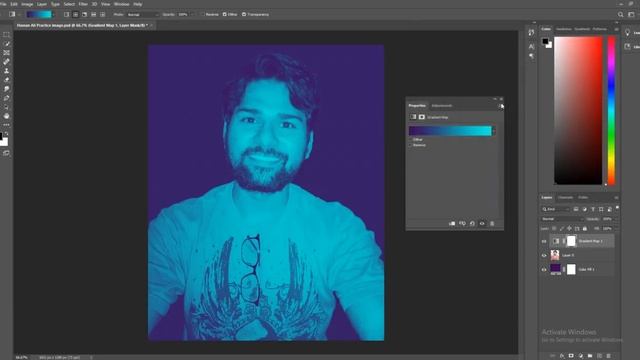Select the Color Fill 1 purple thumbnail

(x=555, y=269)
